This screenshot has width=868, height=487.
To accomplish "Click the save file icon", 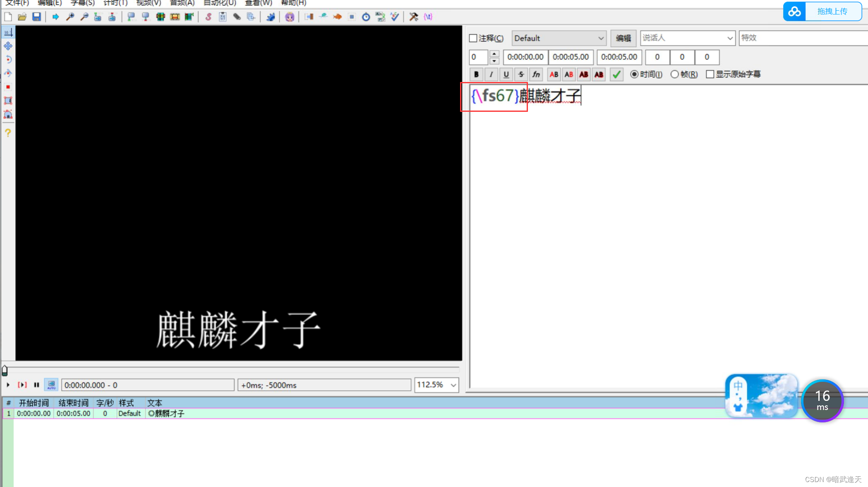I will [36, 17].
